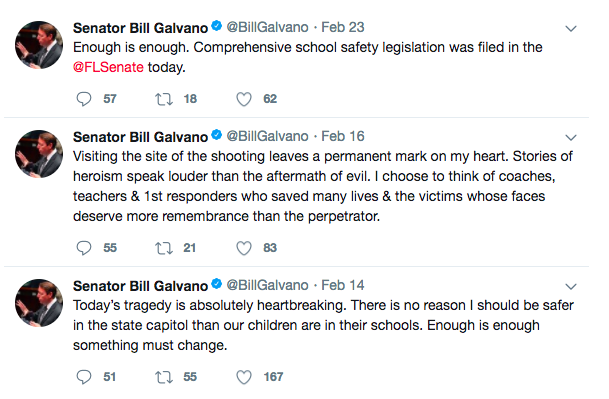The image size is (609, 399).
Task: Click the verified badge on the Feb 16 tweet
Action: pyautogui.click(x=216, y=135)
